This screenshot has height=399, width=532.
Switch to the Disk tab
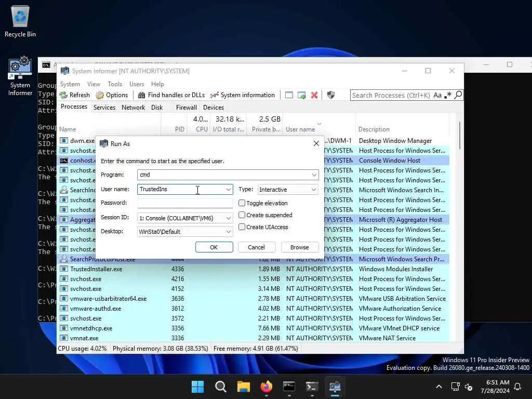[x=157, y=107]
